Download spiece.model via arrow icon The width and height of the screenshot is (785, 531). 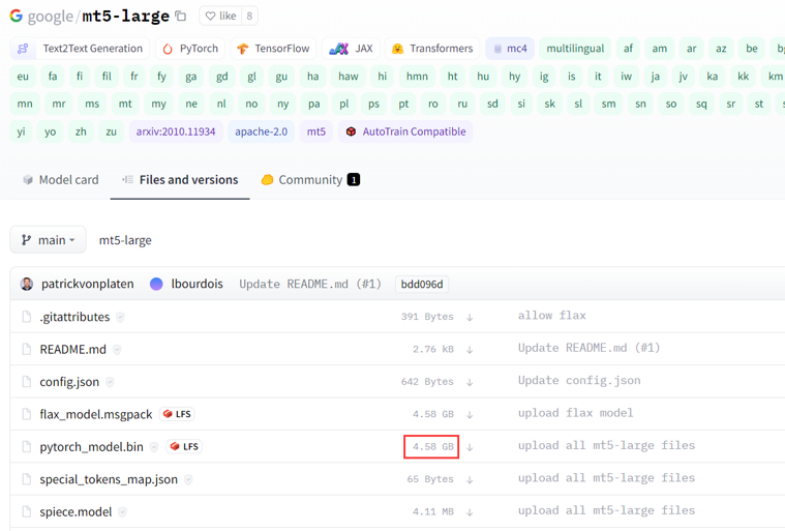[470, 512]
